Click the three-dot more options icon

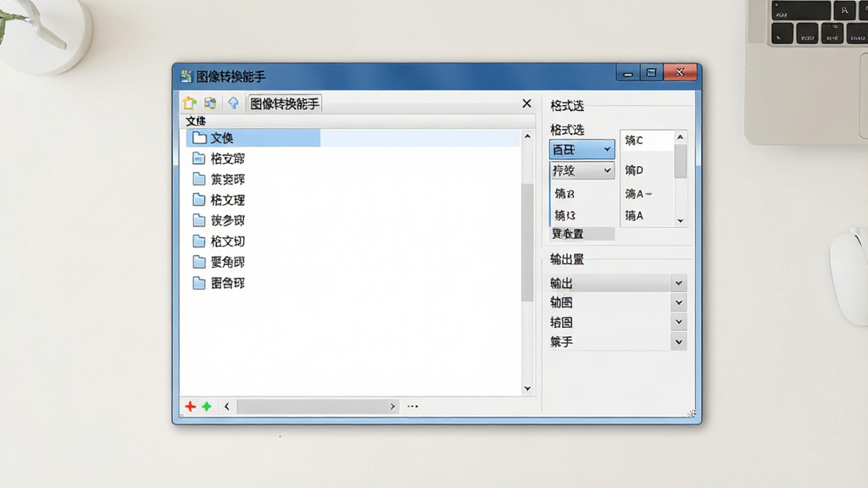coord(413,406)
